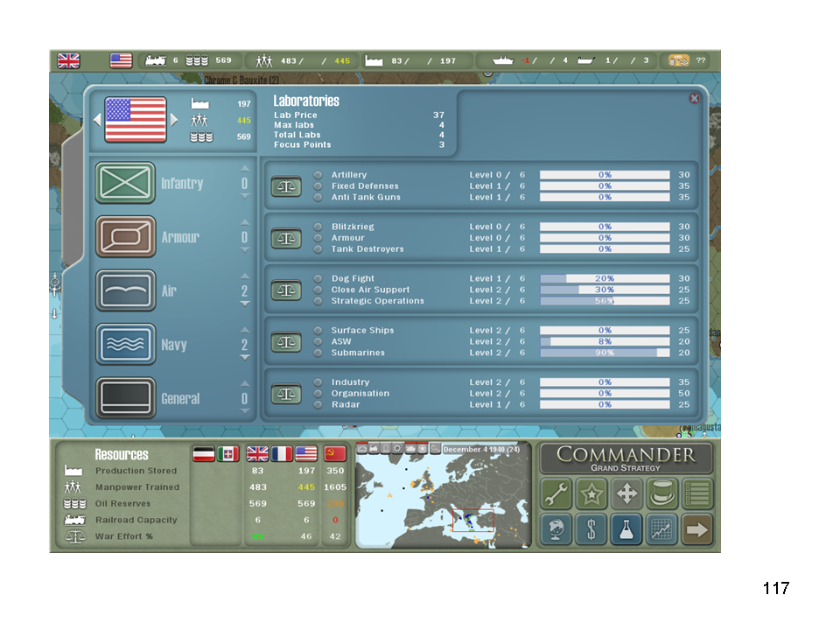Viewport: 840px width, 630px height.
Task: Click the balance scales icon for Air research
Action: point(285,290)
